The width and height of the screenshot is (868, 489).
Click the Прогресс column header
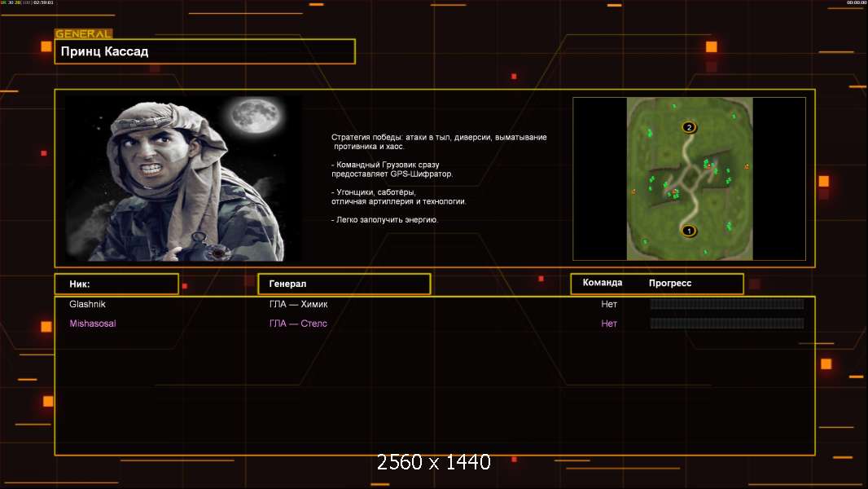[670, 284]
